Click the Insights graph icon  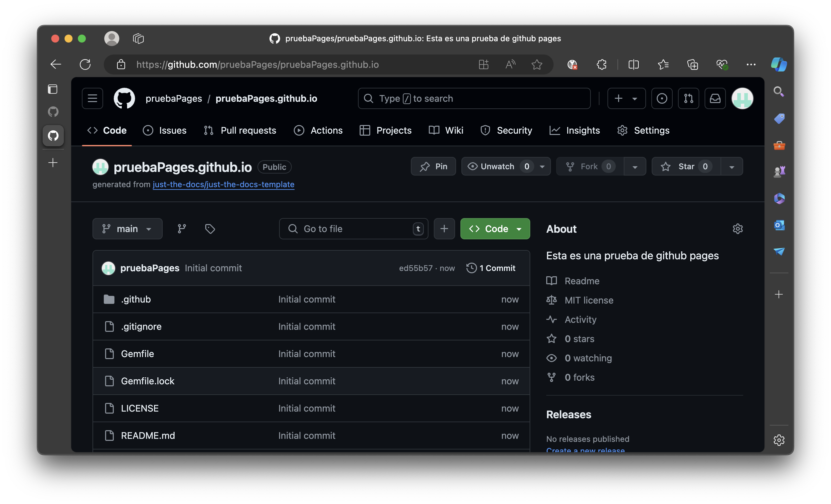click(x=555, y=130)
